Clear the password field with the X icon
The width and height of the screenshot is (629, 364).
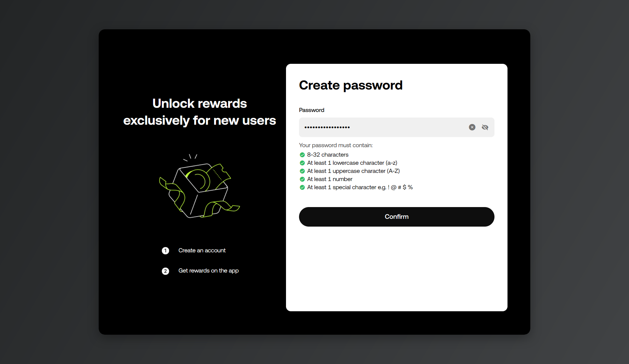coord(472,127)
